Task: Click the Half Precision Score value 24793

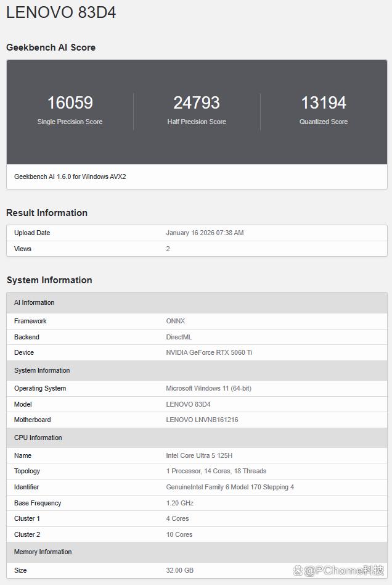Action: coord(197,102)
